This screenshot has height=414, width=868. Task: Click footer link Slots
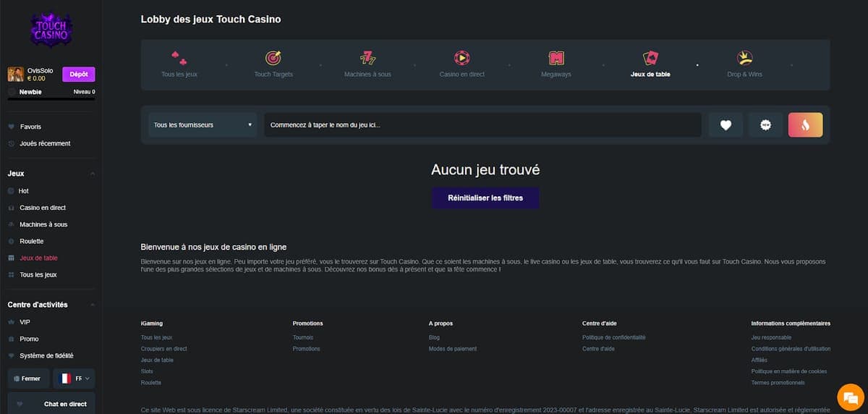pyautogui.click(x=147, y=371)
